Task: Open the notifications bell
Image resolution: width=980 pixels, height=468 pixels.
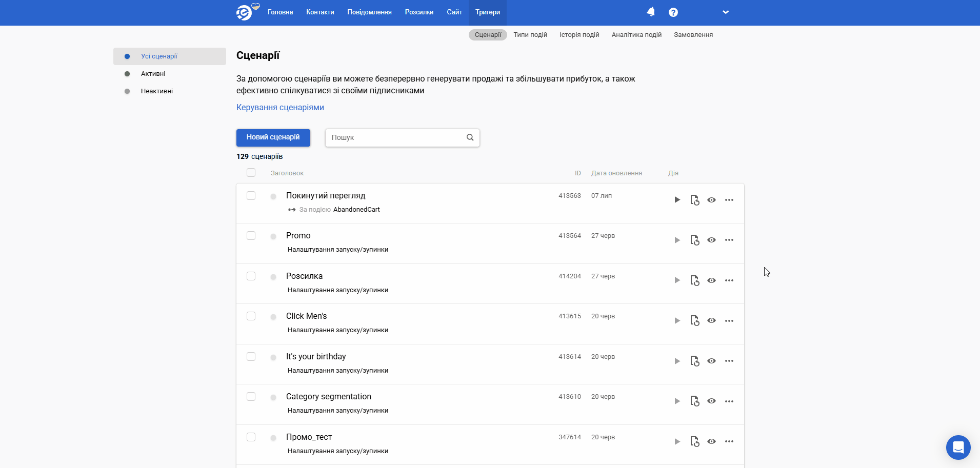Action: tap(651, 12)
